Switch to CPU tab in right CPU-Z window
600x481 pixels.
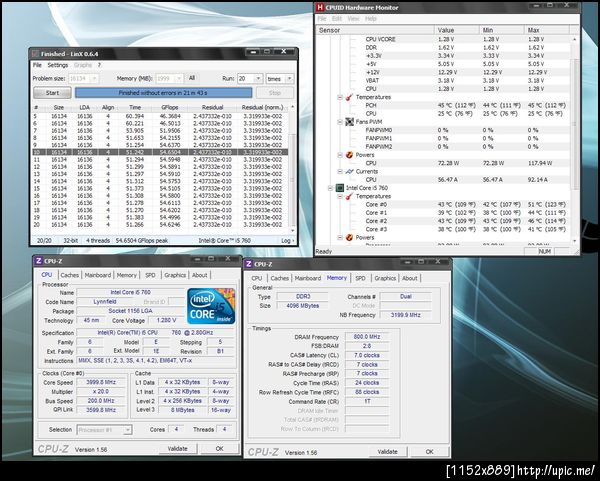pos(257,278)
